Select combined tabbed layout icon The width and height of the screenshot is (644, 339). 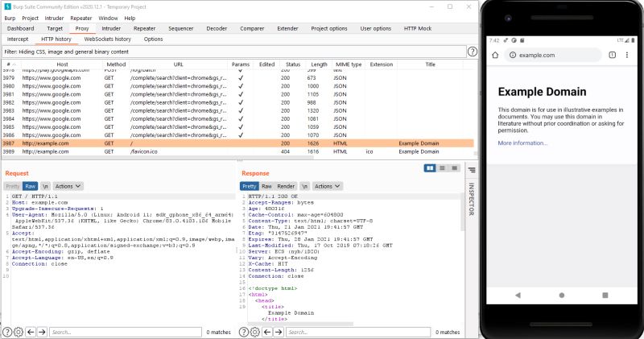coord(454,168)
